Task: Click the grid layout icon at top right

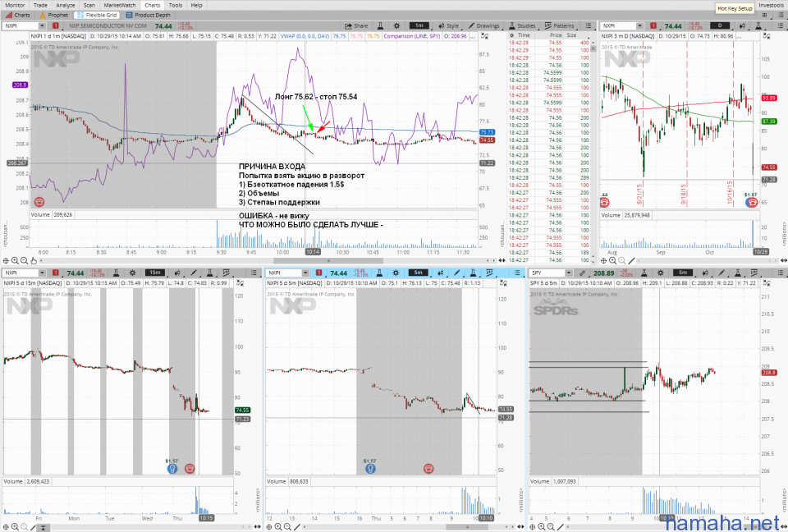Action: click(x=764, y=15)
